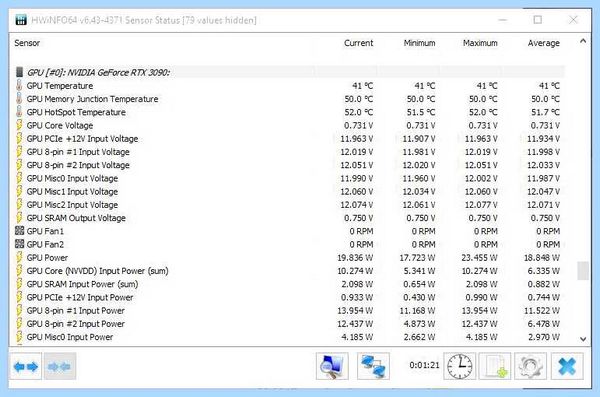Viewport: 600px width, 397px height.
Task: Click the Minimum column header
Action: (419, 43)
